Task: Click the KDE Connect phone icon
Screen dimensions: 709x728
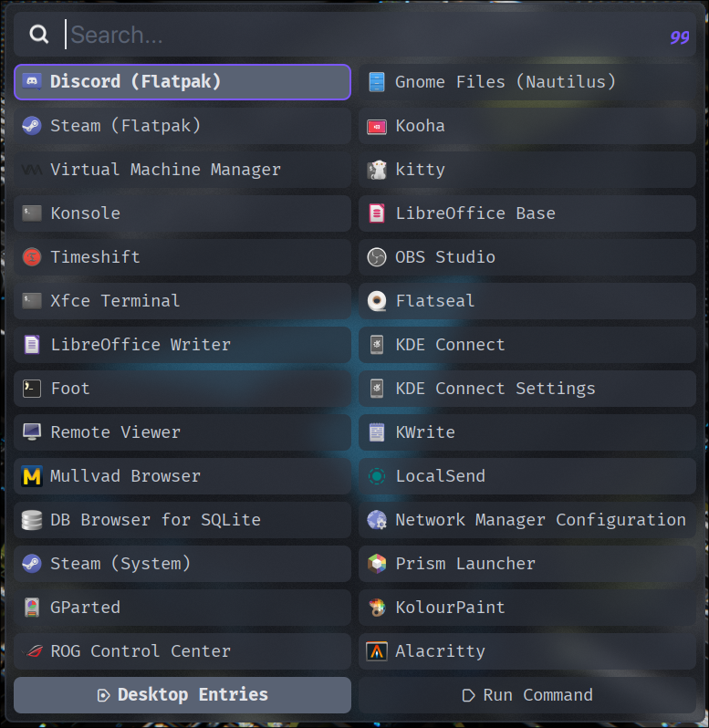Action: (377, 345)
